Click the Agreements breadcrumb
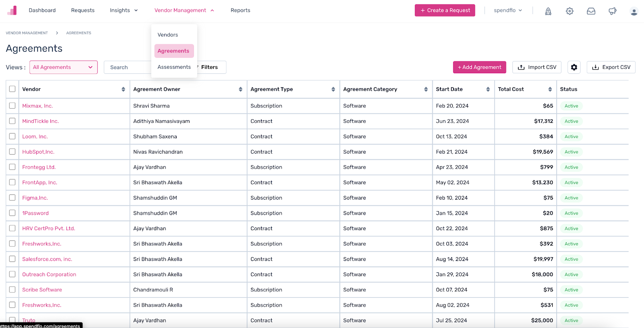The image size is (644, 328). [x=79, y=33]
